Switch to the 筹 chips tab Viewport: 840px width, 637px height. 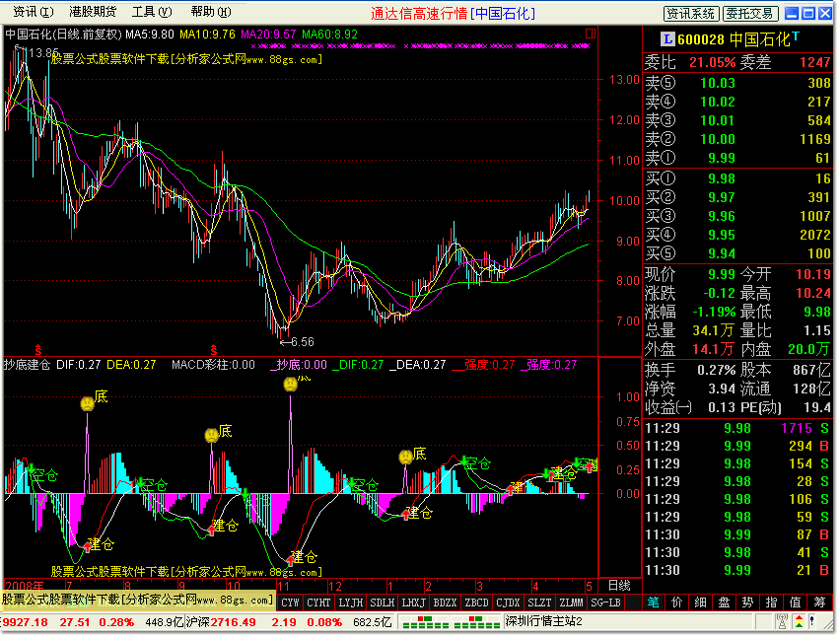pos(820,602)
